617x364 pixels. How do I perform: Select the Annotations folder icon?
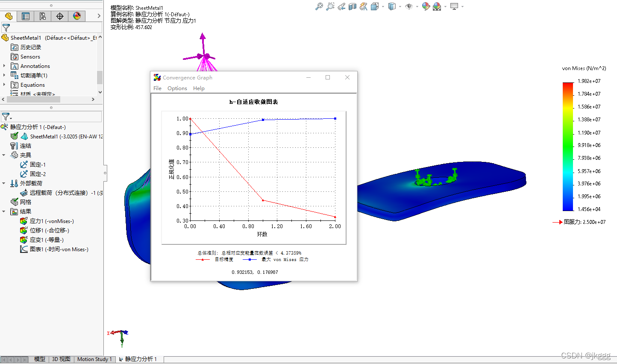click(15, 66)
